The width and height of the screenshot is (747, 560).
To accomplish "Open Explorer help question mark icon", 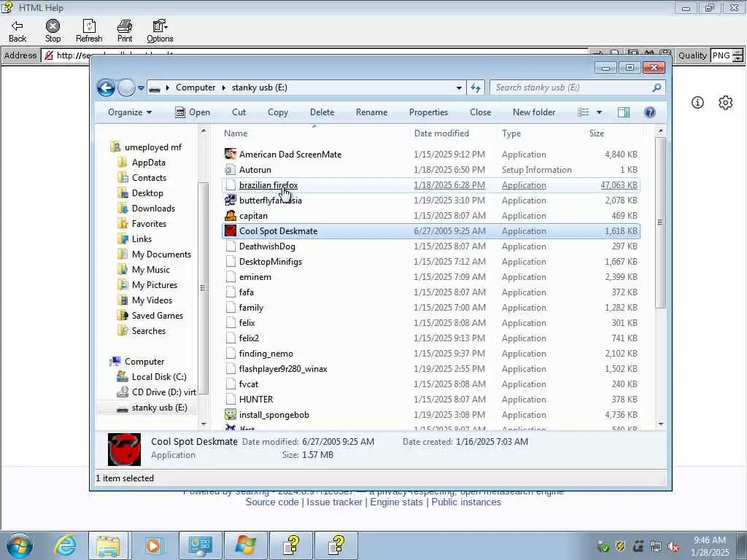I will tap(650, 112).
